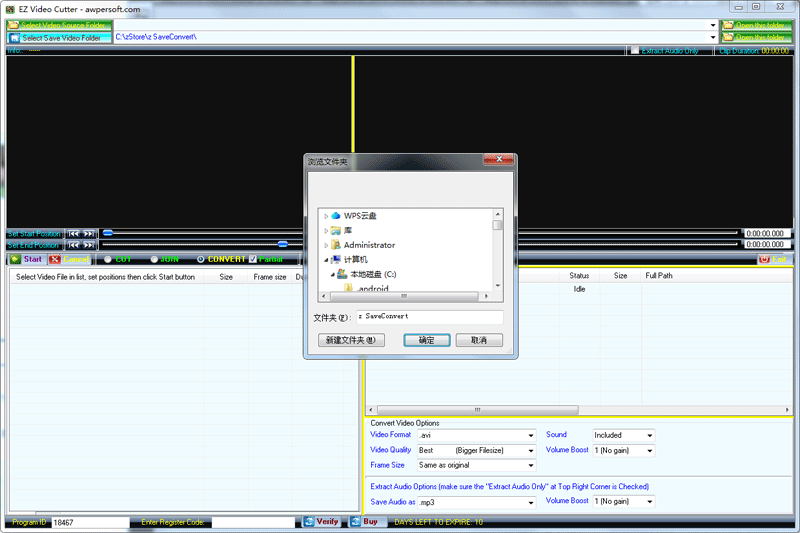
Task: Click the Buy button icon
Action: pyautogui.click(x=356, y=522)
